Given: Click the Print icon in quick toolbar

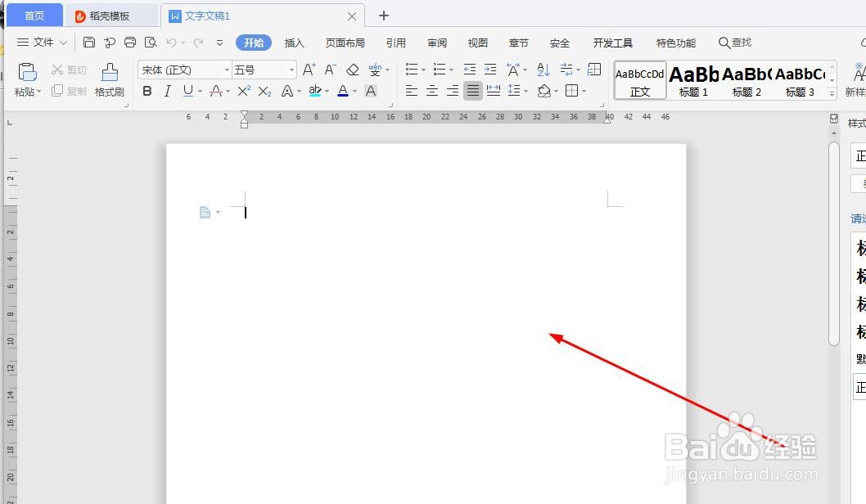Looking at the screenshot, I should coord(130,43).
